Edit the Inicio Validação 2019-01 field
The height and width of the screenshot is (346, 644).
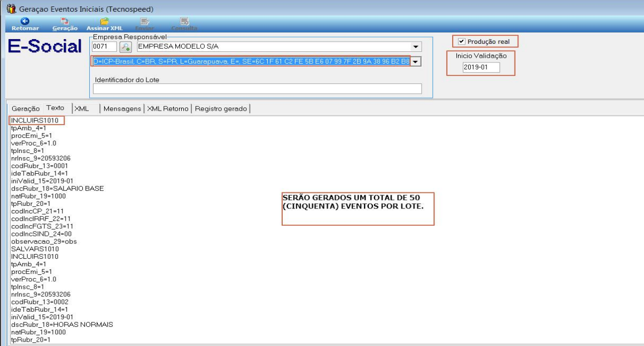(x=481, y=67)
